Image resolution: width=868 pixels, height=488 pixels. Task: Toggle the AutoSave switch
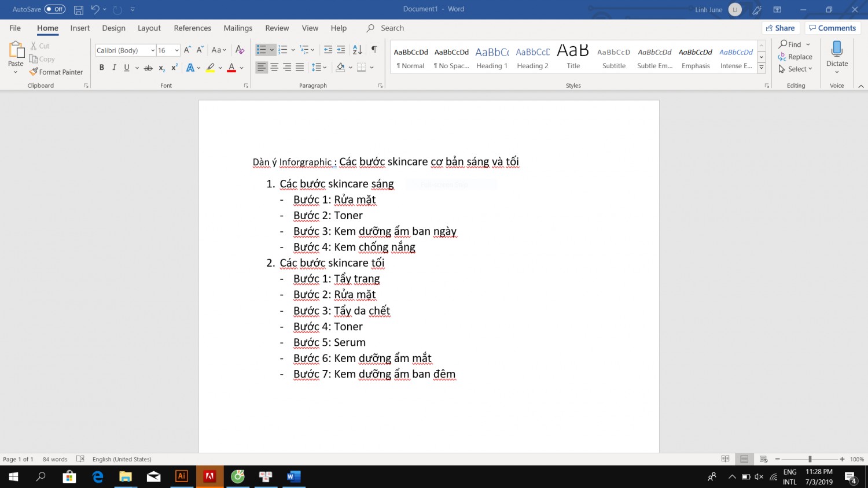55,9
